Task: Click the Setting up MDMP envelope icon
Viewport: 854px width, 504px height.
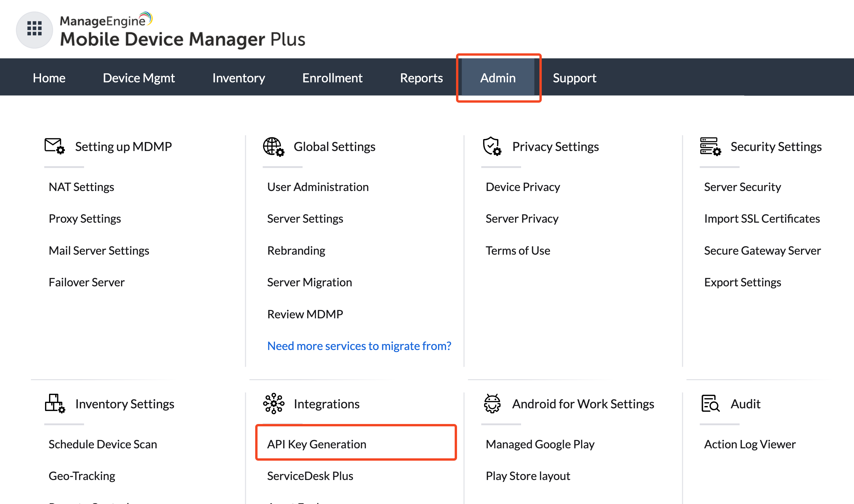Action: (x=54, y=146)
